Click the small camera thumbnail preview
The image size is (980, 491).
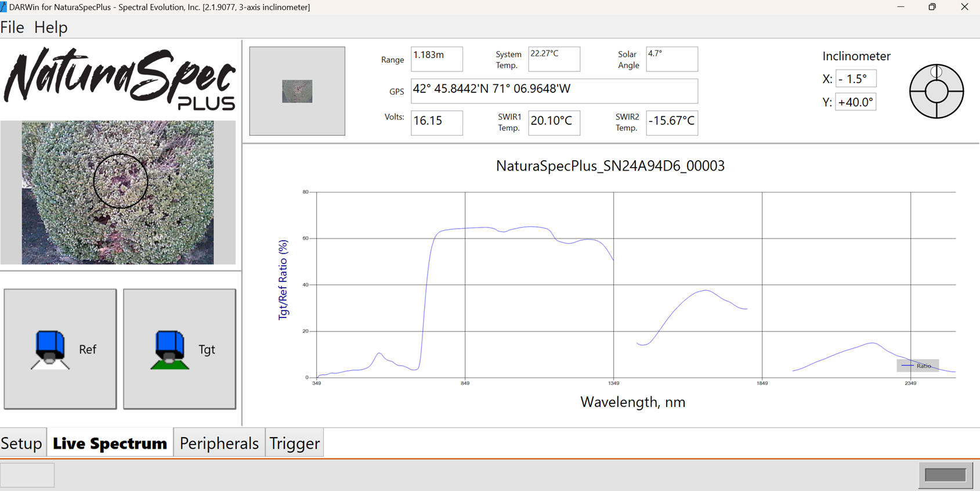pos(297,91)
